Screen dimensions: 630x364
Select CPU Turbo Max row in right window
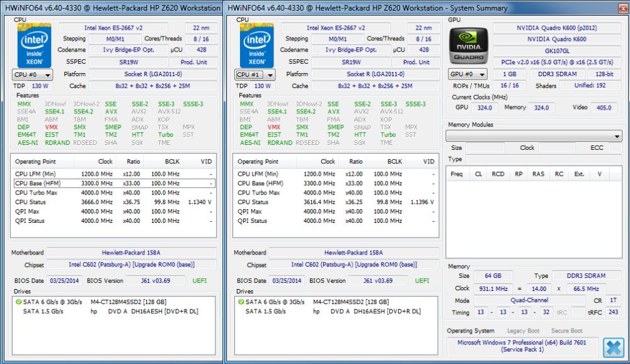point(336,193)
